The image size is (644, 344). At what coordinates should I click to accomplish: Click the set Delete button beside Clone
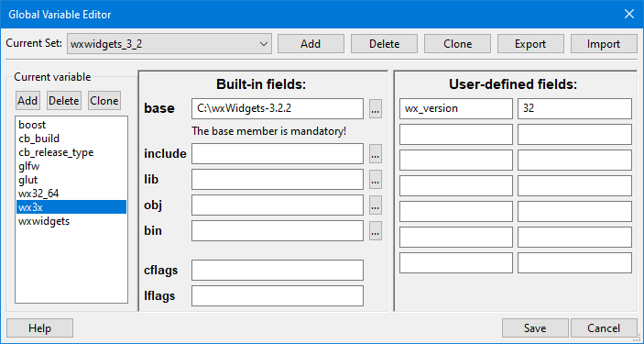point(384,44)
